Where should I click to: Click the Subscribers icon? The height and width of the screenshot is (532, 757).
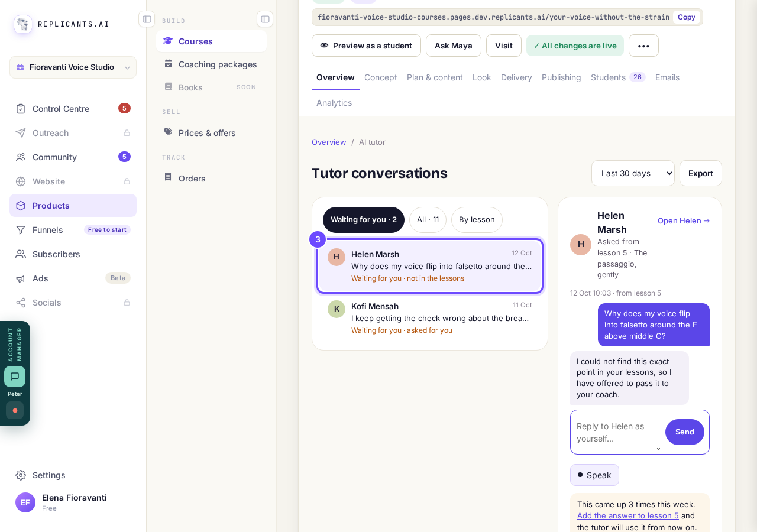coord(21,254)
